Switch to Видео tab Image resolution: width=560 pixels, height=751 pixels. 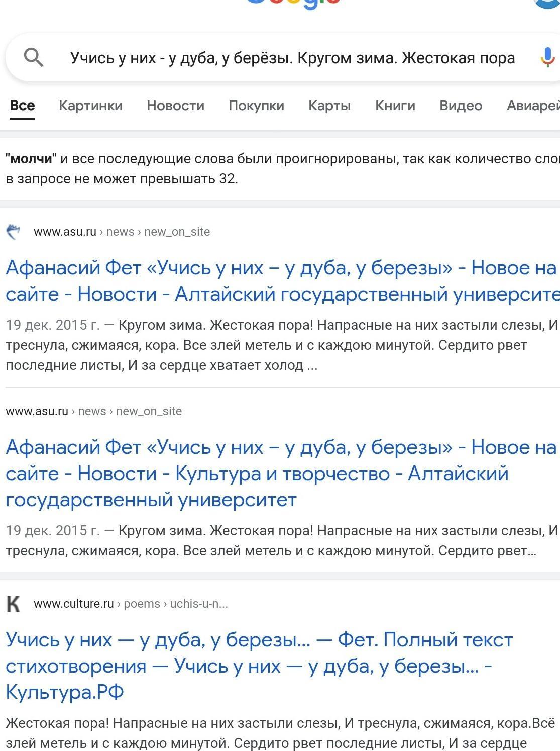(461, 106)
